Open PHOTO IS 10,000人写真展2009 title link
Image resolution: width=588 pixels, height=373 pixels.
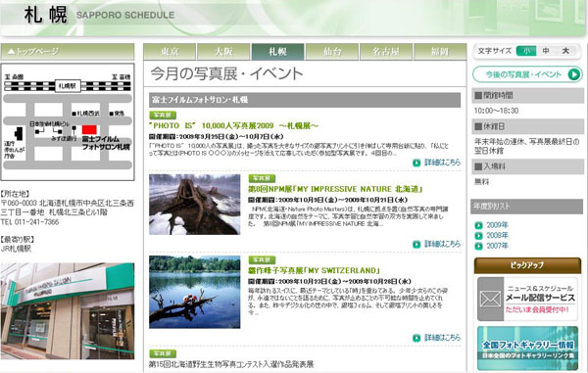click(x=233, y=126)
